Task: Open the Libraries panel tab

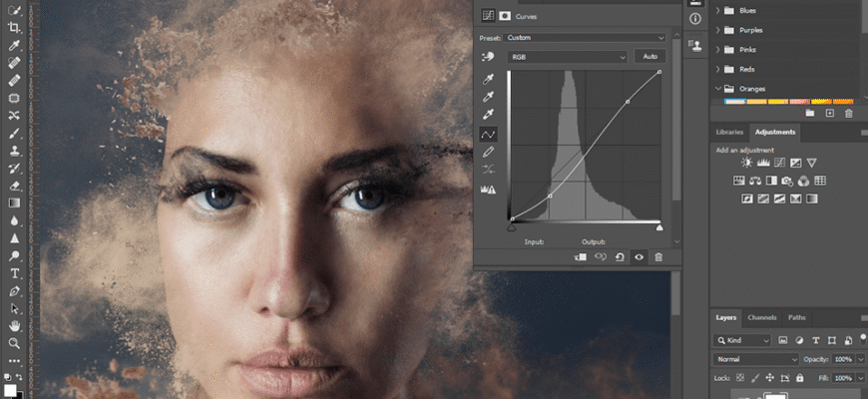Action: click(729, 132)
